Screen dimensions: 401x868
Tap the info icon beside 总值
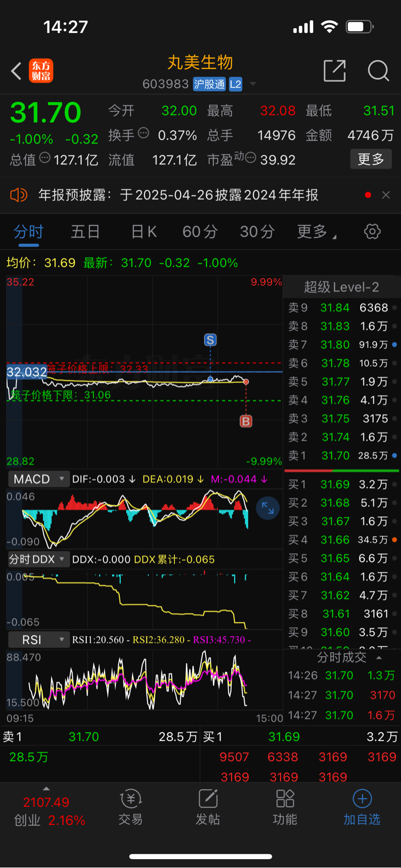pos(45,157)
